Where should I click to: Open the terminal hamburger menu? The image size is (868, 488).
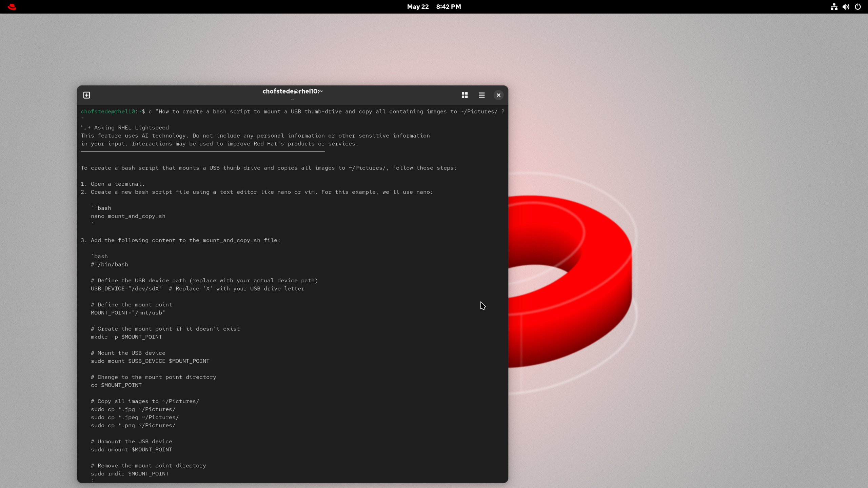click(481, 95)
